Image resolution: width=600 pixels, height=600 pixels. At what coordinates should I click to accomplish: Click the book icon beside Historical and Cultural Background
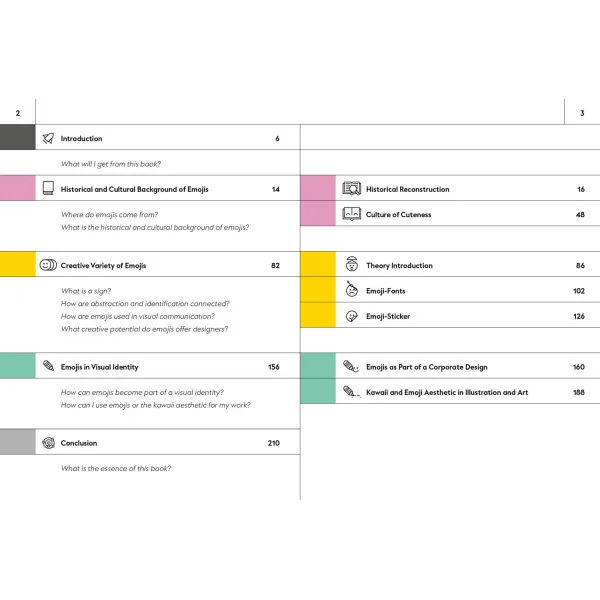[48, 188]
